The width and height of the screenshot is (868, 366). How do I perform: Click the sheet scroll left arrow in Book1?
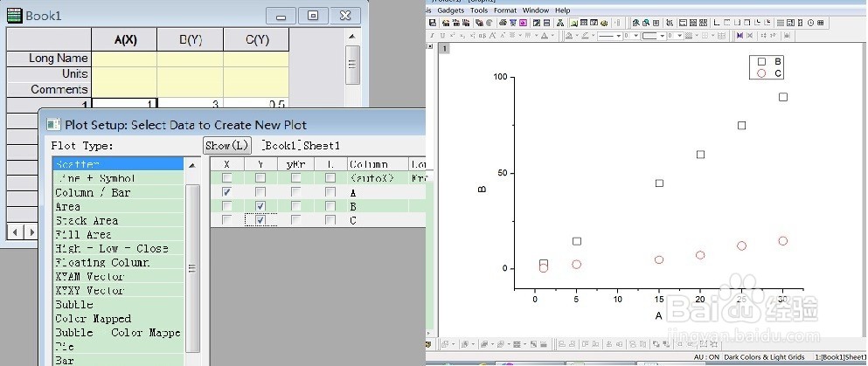pyautogui.click(x=15, y=231)
